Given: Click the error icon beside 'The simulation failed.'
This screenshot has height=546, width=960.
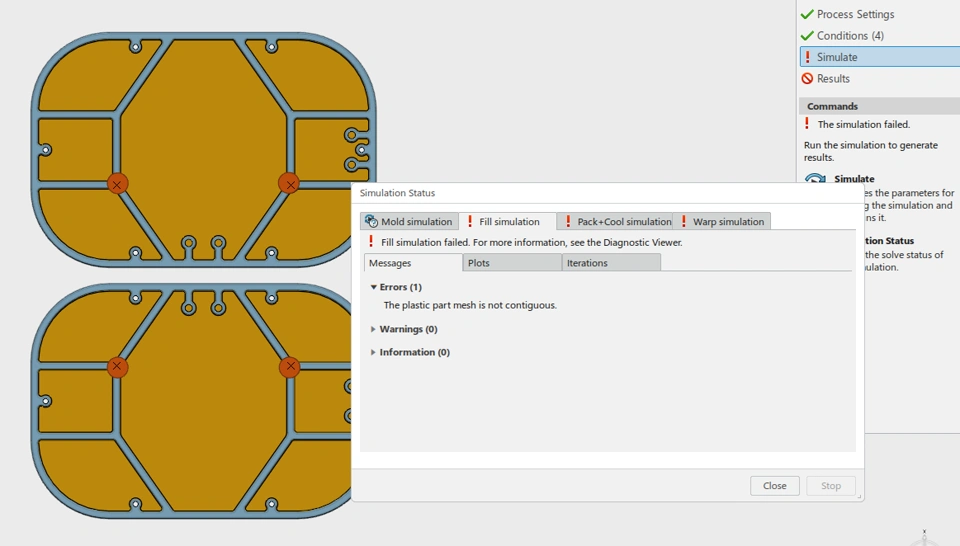Looking at the screenshot, I should [807, 124].
